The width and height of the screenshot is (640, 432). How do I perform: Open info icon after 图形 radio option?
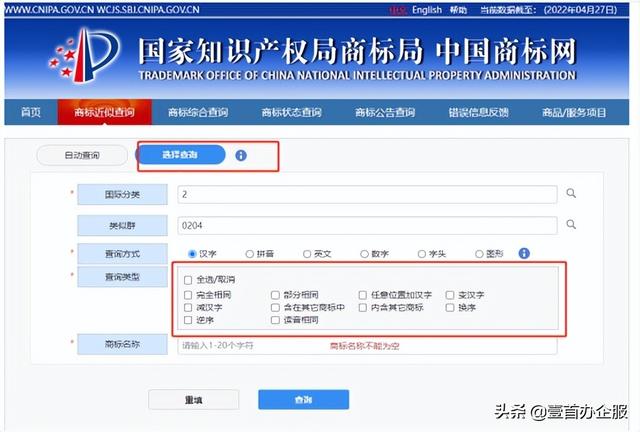pyautogui.click(x=524, y=254)
